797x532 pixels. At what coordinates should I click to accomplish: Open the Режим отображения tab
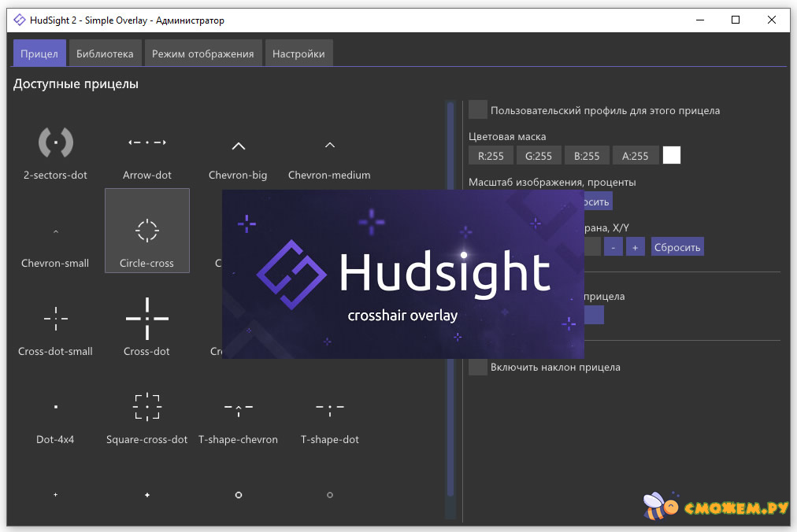(203, 54)
